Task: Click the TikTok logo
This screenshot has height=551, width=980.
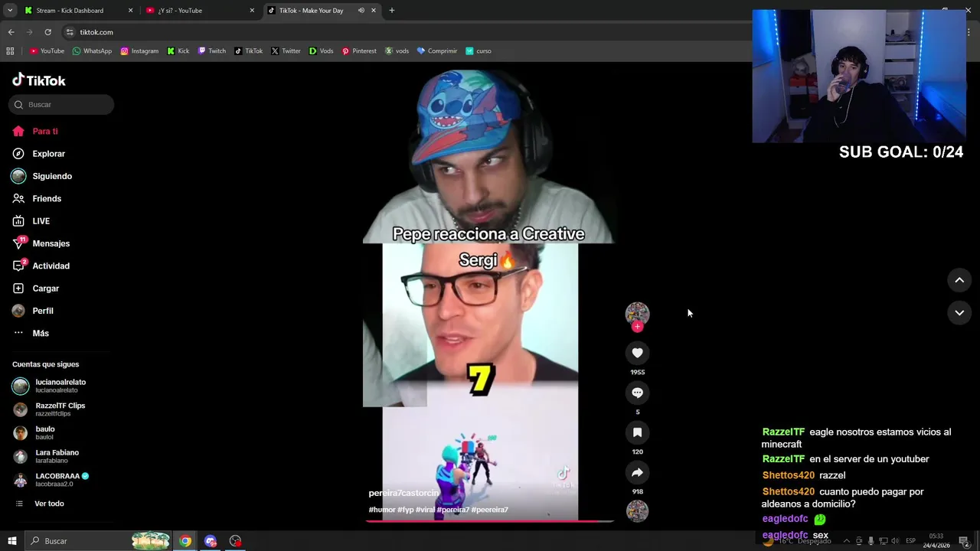Action: tap(39, 80)
